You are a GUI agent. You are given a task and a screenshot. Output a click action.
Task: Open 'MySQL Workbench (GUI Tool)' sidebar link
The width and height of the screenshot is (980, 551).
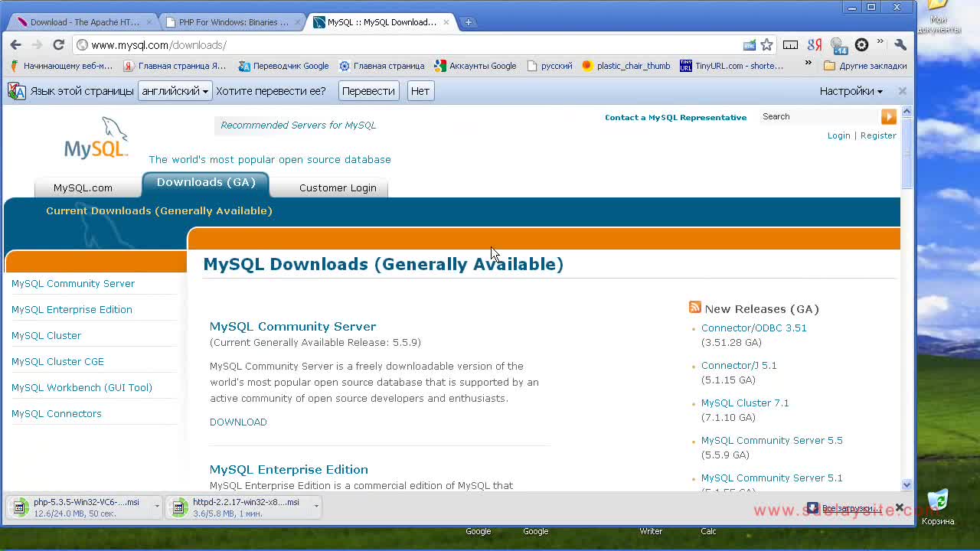(82, 387)
